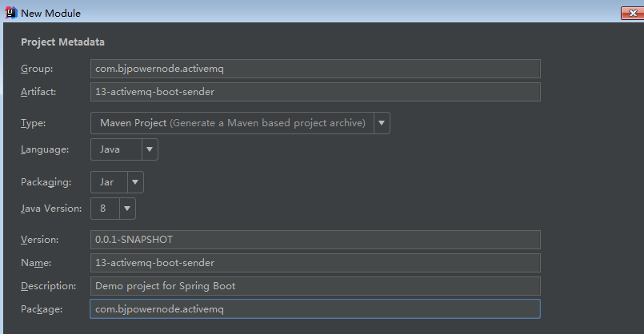
Task: Click the IntelliJ icon in title bar
Action: click(x=10, y=13)
